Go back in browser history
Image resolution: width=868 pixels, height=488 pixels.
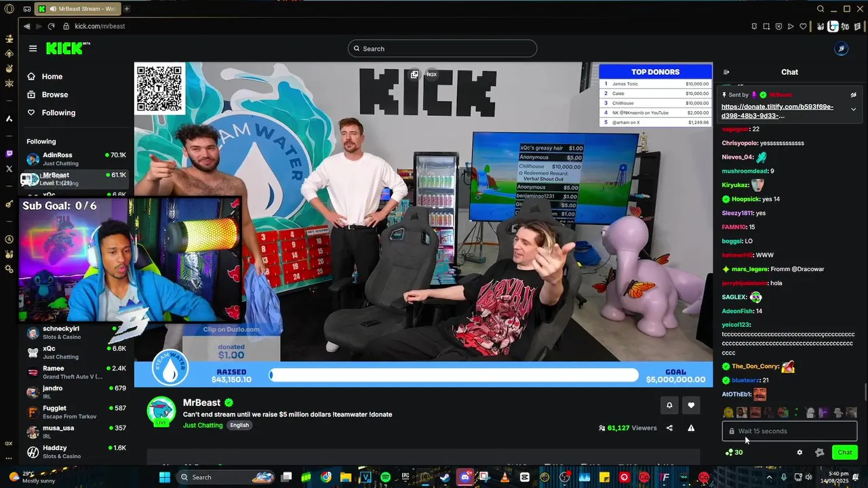pos(26,26)
